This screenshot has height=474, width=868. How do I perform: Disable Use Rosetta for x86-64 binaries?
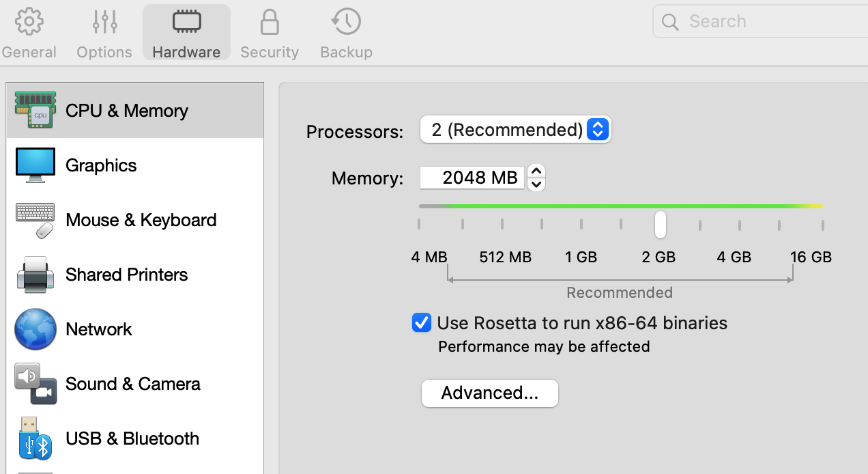tap(422, 322)
